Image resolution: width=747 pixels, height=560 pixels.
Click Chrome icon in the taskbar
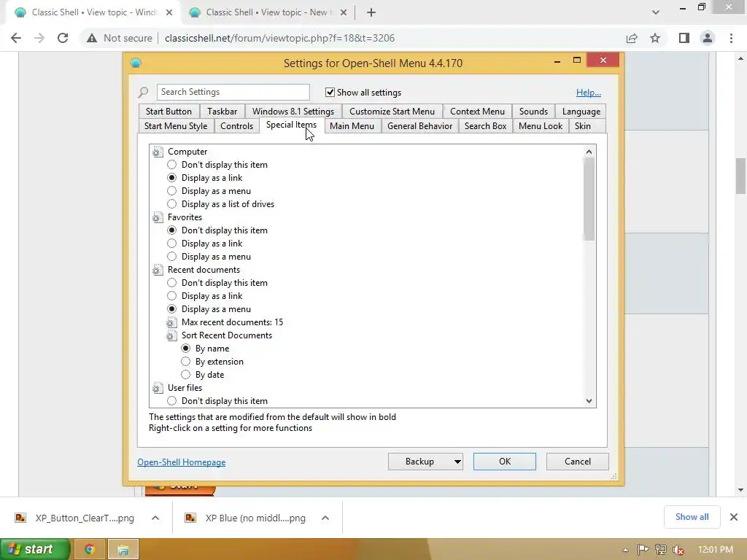90,550
